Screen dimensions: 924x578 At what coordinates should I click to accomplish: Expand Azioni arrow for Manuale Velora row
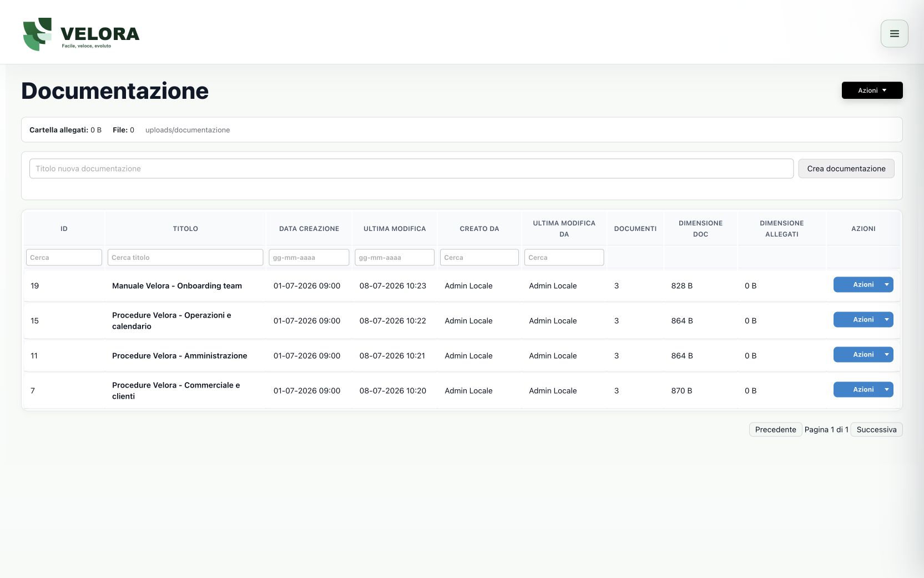[887, 285]
